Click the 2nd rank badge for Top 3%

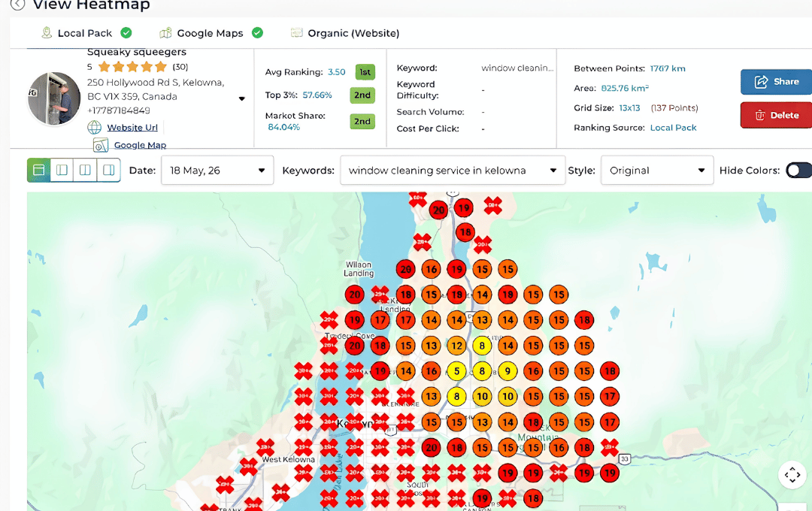(362, 95)
